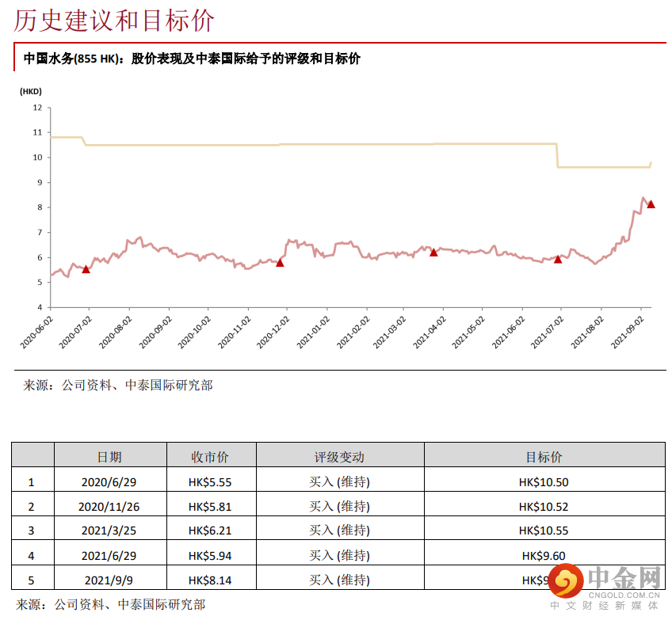Click the closing price HK$5.55
Image resolution: width=672 pixels, height=620 pixels.
coord(210,482)
